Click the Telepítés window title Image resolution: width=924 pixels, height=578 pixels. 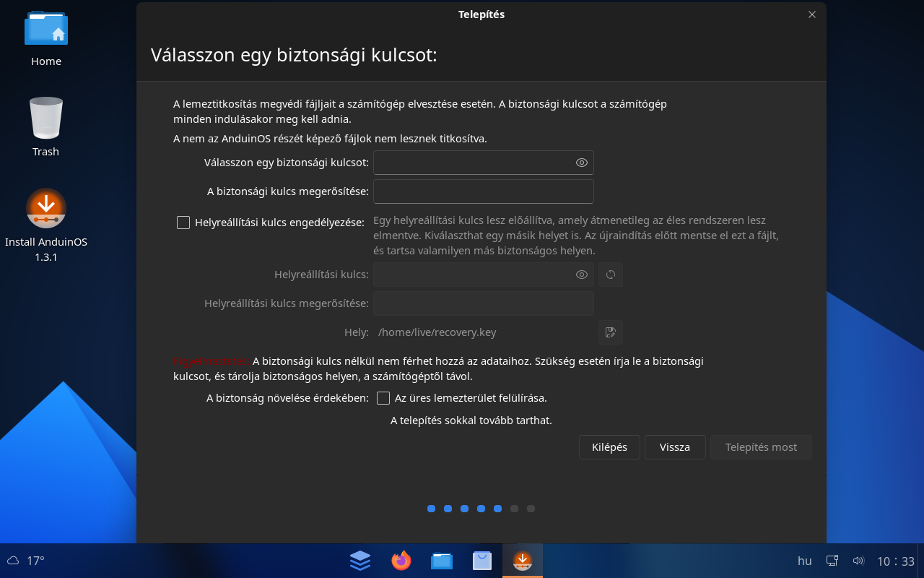click(x=481, y=14)
